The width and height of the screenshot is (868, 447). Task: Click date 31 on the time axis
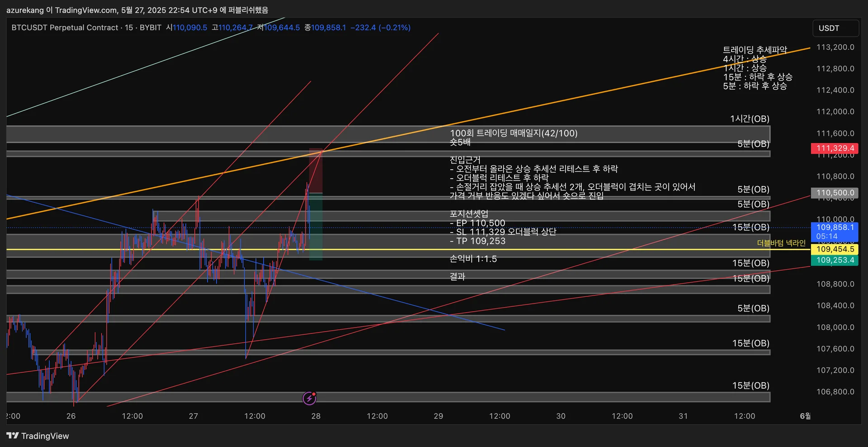pos(684,416)
